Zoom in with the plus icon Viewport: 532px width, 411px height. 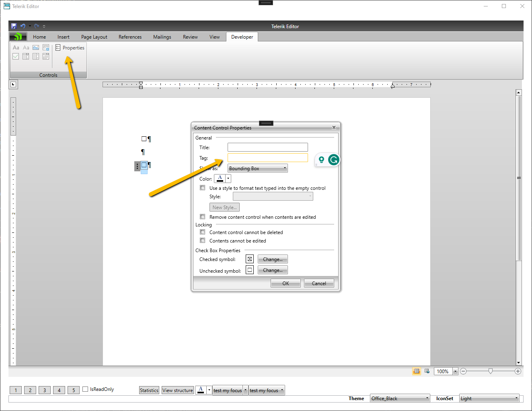(x=518, y=371)
